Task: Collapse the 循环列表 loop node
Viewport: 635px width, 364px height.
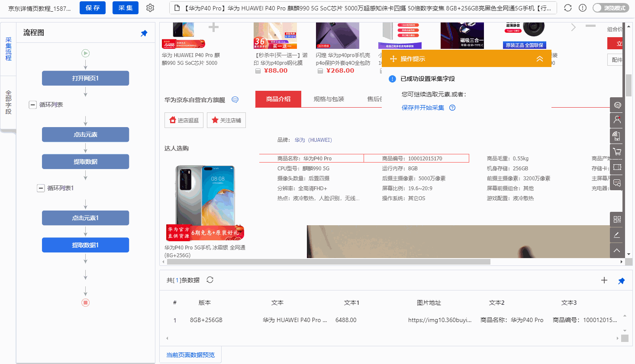Action: pos(32,105)
